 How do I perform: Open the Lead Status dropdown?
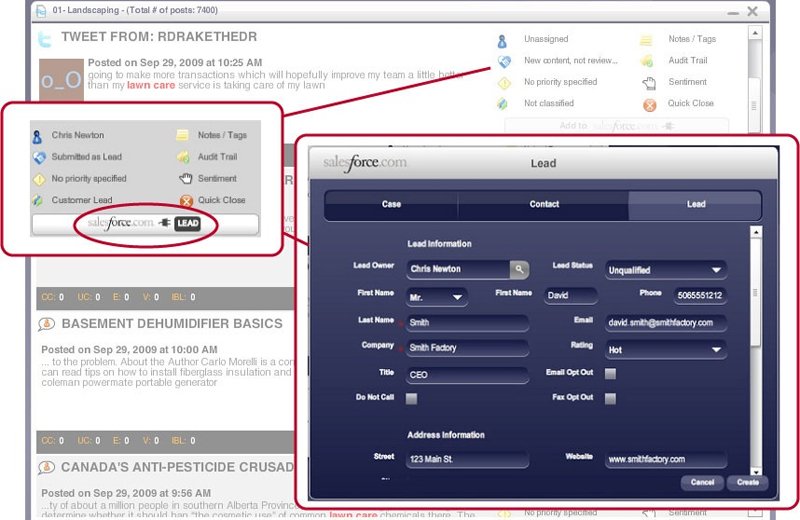pos(666,270)
